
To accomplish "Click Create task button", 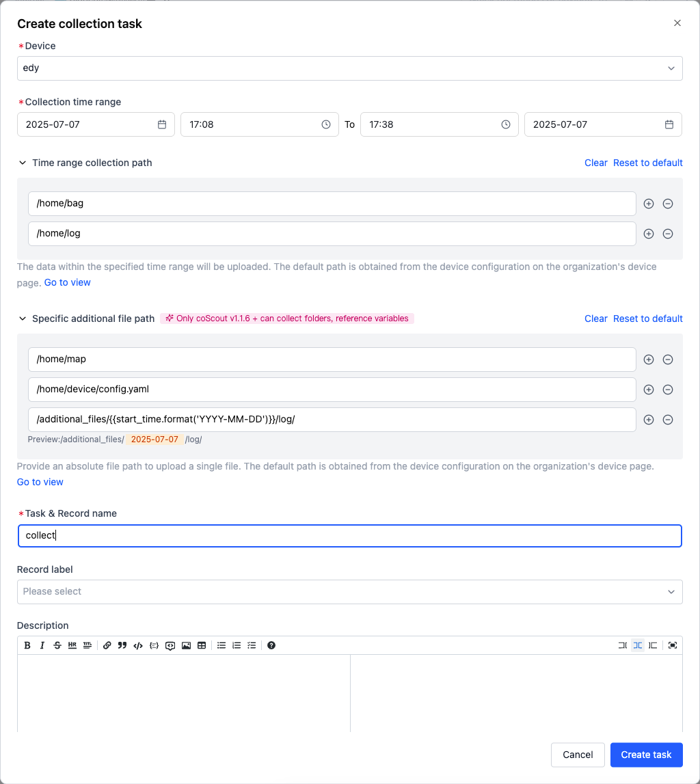I will point(647,755).
